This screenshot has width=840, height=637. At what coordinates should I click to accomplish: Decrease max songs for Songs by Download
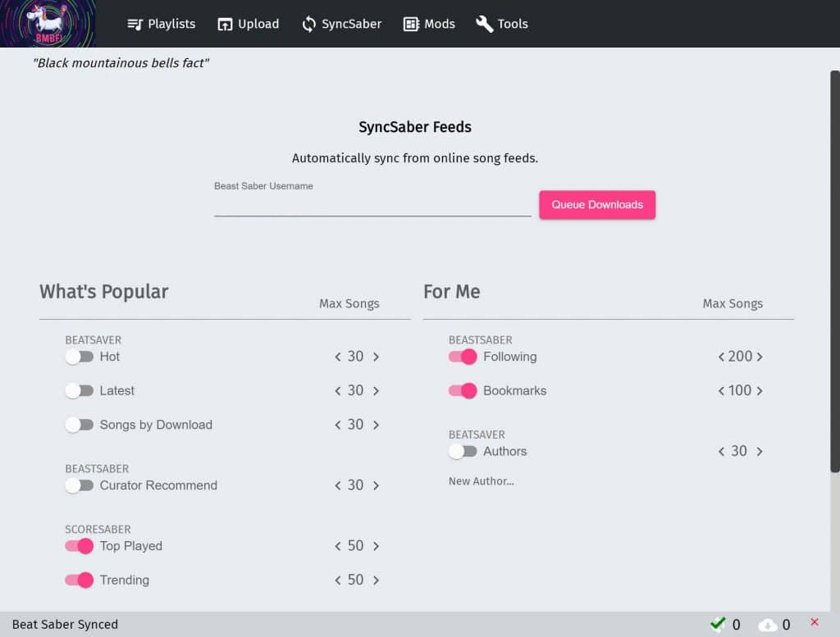[337, 425]
